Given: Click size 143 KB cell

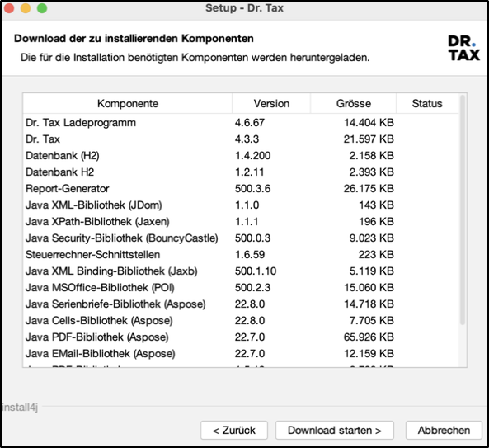Looking at the screenshot, I should [376, 205].
